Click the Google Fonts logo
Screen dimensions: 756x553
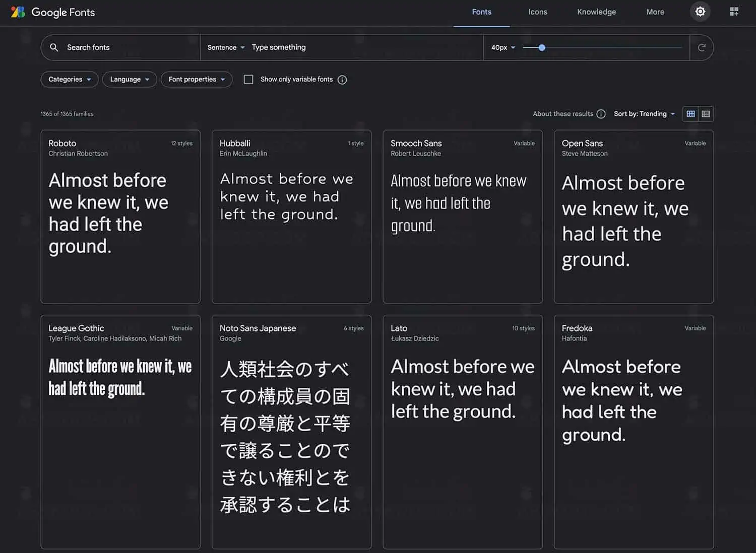pos(52,12)
